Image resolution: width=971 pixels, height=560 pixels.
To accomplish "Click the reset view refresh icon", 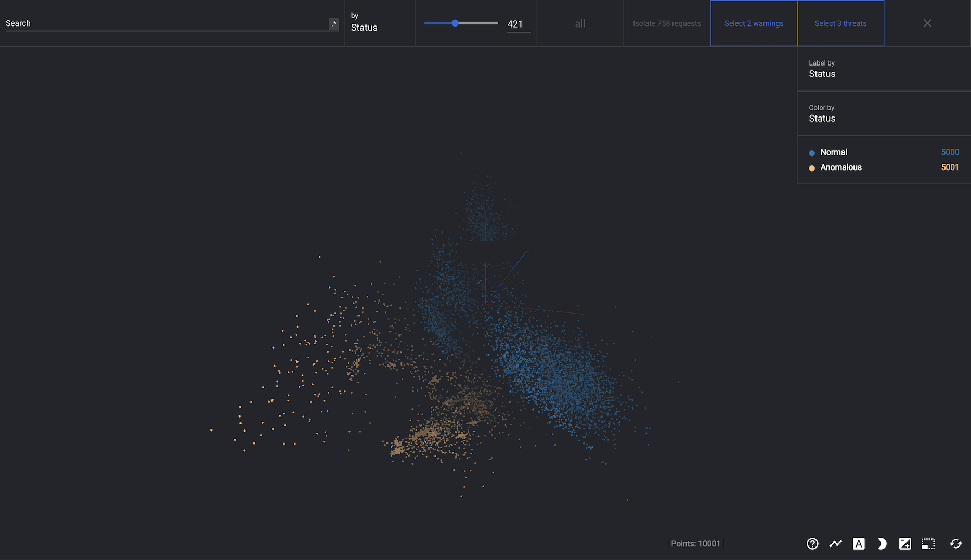I will 955,543.
